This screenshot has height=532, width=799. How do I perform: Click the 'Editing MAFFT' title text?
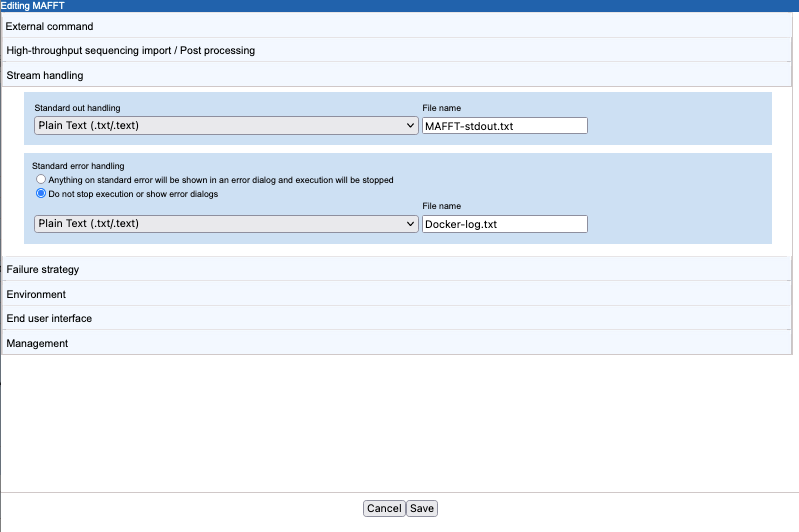(x=33, y=6)
